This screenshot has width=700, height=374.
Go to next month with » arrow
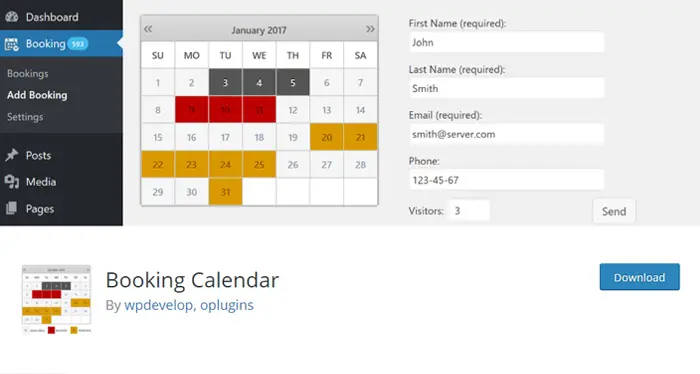point(370,29)
